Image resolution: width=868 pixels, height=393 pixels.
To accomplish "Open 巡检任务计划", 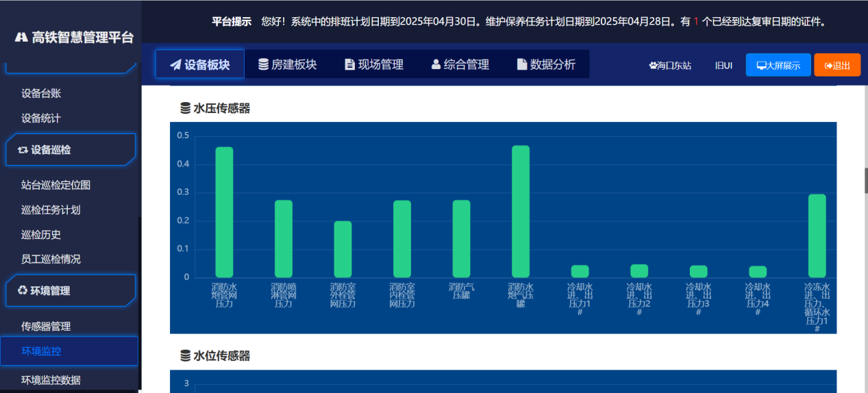I will click(51, 210).
